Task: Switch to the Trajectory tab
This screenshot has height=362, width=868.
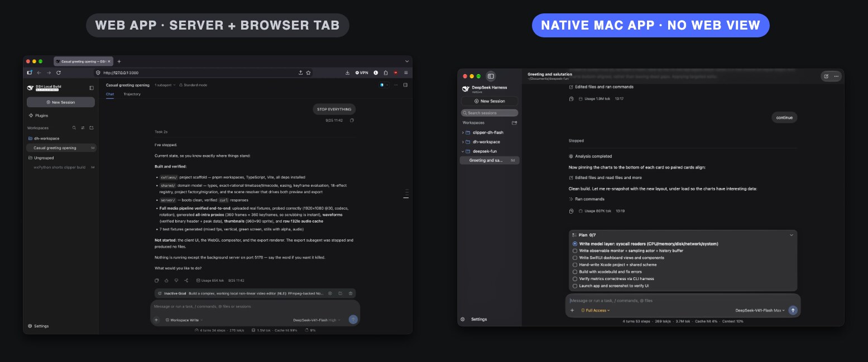Action: [x=132, y=94]
